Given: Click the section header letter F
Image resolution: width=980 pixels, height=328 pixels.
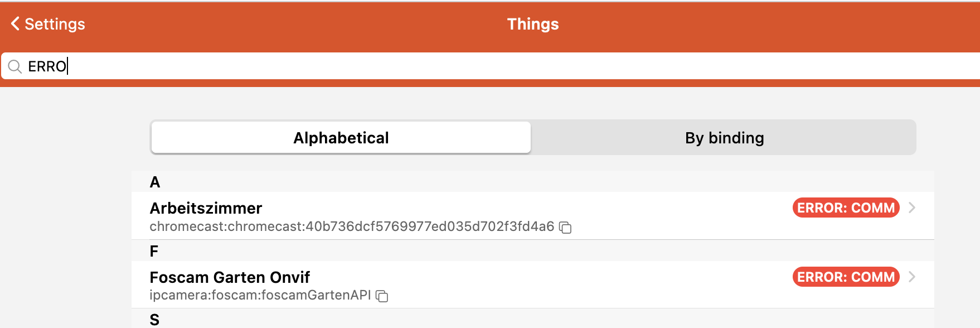Looking at the screenshot, I should coord(154,252).
